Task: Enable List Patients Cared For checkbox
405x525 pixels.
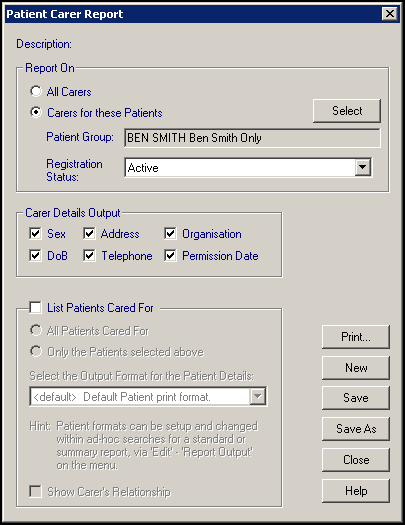Action: click(x=35, y=307)
